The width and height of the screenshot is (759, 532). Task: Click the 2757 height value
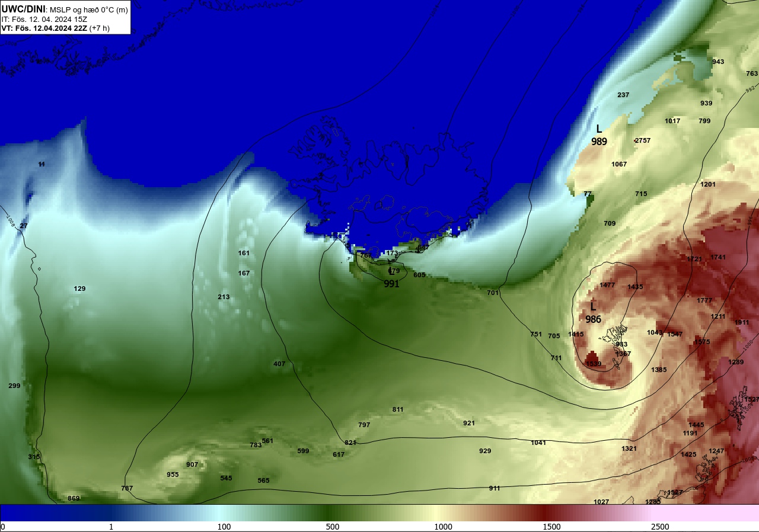coord(643,140)
